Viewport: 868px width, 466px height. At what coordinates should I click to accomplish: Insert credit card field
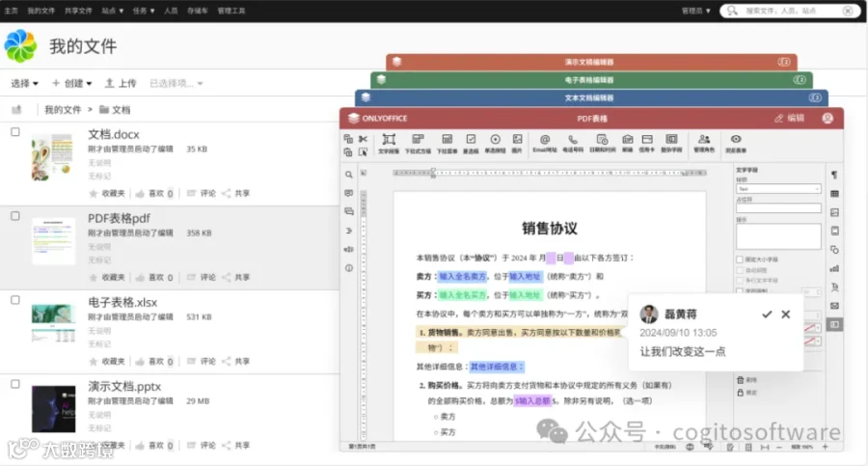(x=647, y=144)
